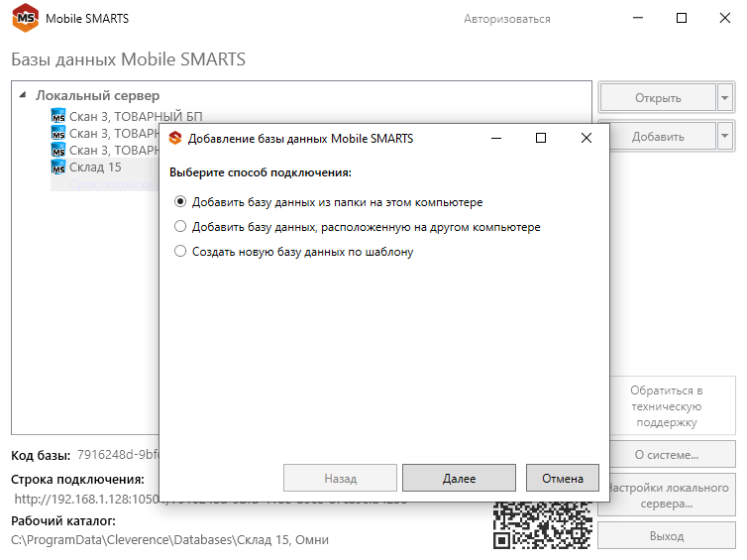747x560 pixels.
Task: Open the О системе... button
Action: (x=667, y=455)
